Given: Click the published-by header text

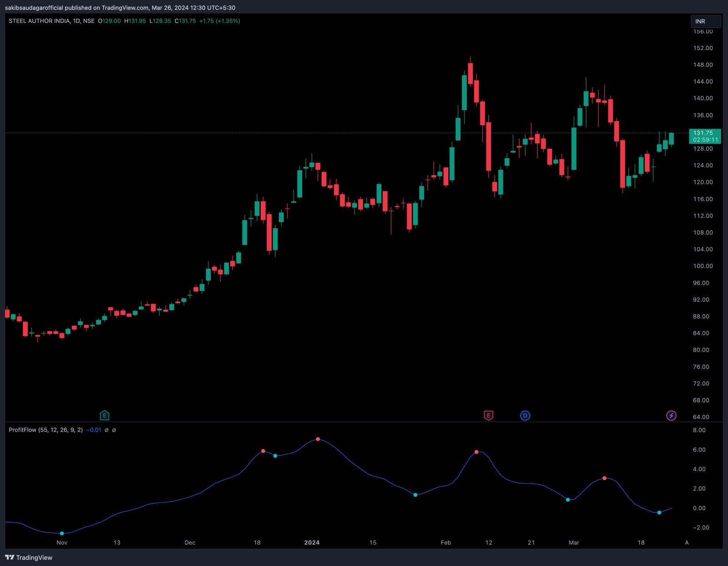Looking at the screenshot, I should coord(120,8).
